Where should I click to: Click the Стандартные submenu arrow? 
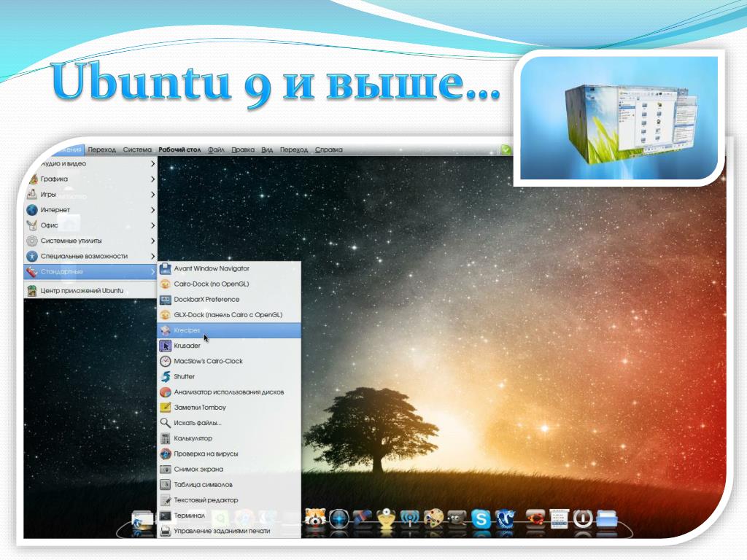(152, 271)
